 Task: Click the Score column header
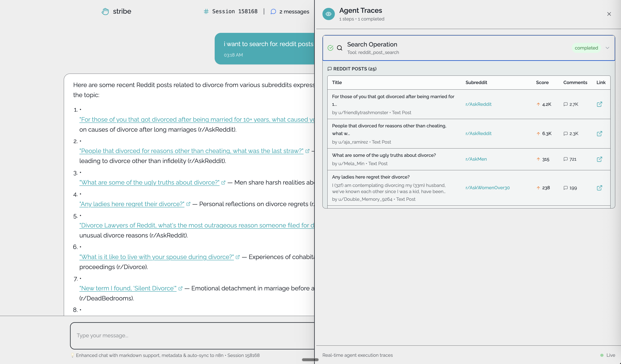click(x=542, y=83)
